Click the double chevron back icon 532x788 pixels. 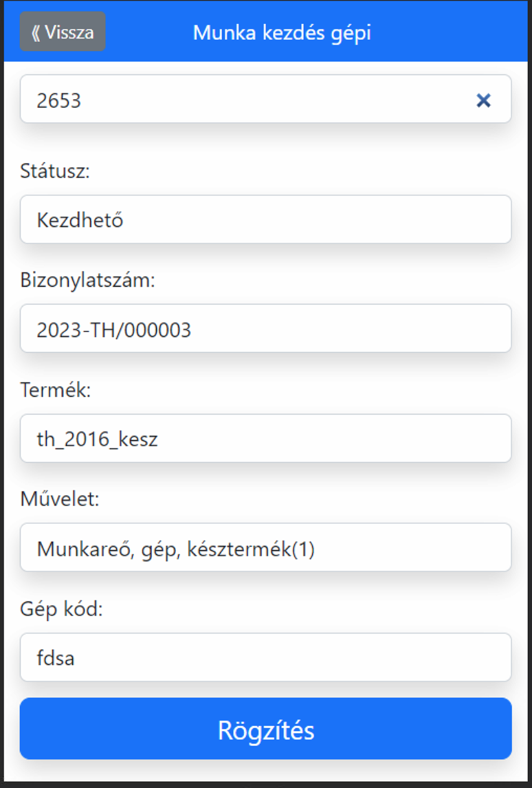pos(36,32)
